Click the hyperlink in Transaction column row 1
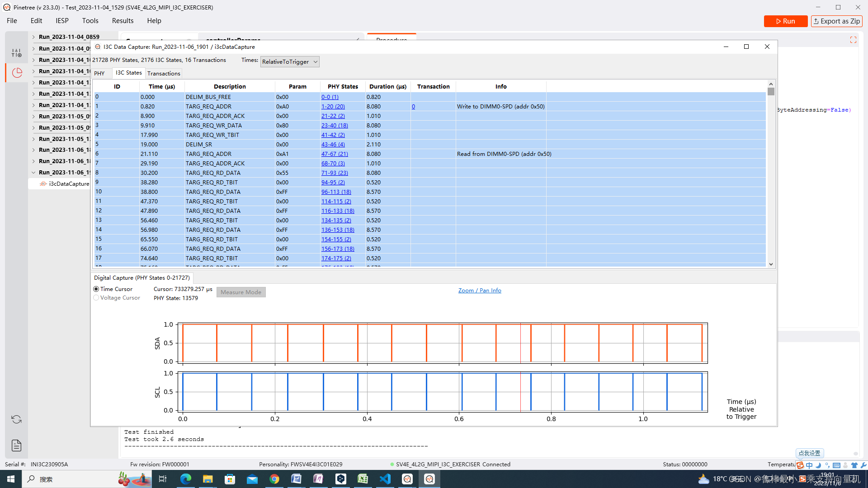This screenshot has width=868, height=488. tap(414, 106)
